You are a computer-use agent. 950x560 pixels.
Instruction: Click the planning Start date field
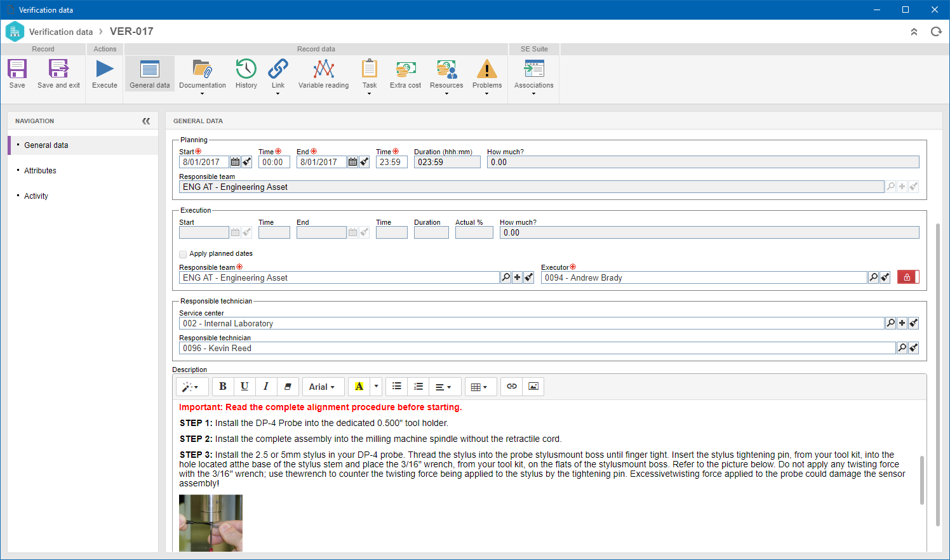point(204,162)
